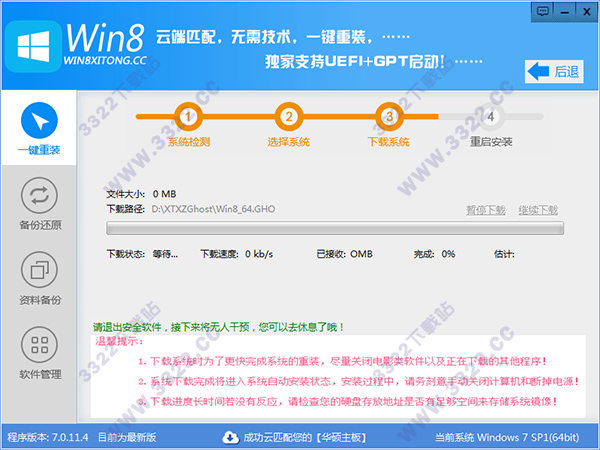The width and height of the screenshot is (600, 450).
Task: Open the 软件管理 software management icon
Action: pos(39,344)
